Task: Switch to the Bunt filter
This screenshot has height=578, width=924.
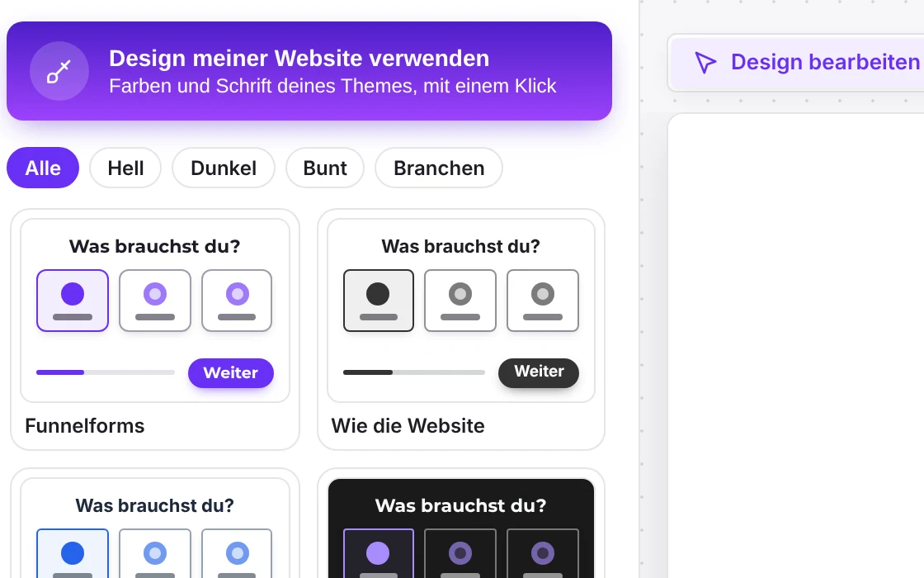Action: [x=325, y=168]
